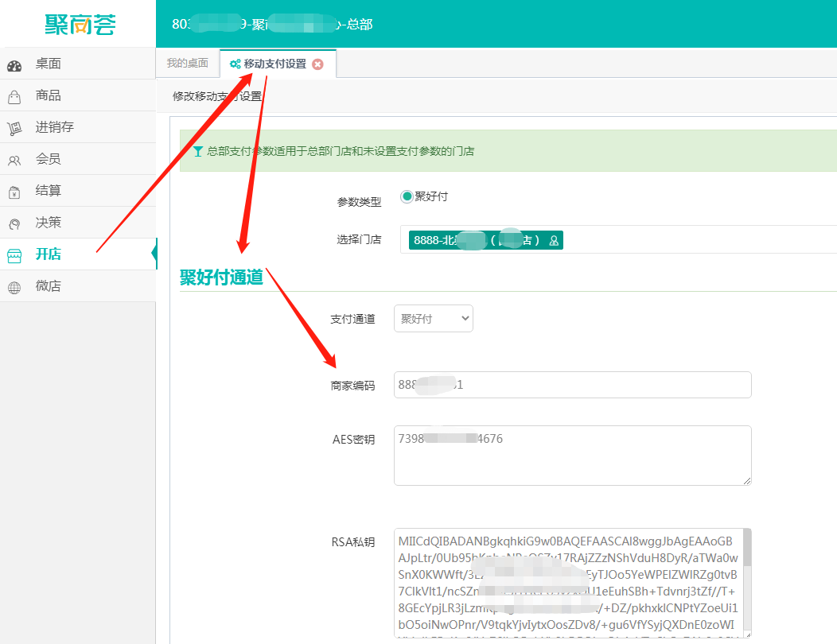Click the 结算 settlement icon
Viewport: 837px width, 644px height.
tap(14, 192)
